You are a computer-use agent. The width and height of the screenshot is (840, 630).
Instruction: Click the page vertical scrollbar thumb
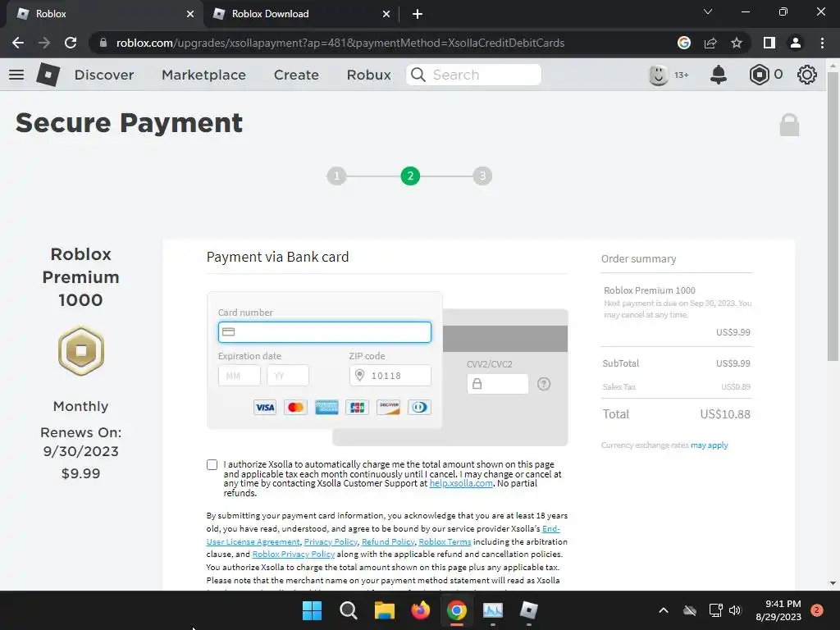(833, 216)
